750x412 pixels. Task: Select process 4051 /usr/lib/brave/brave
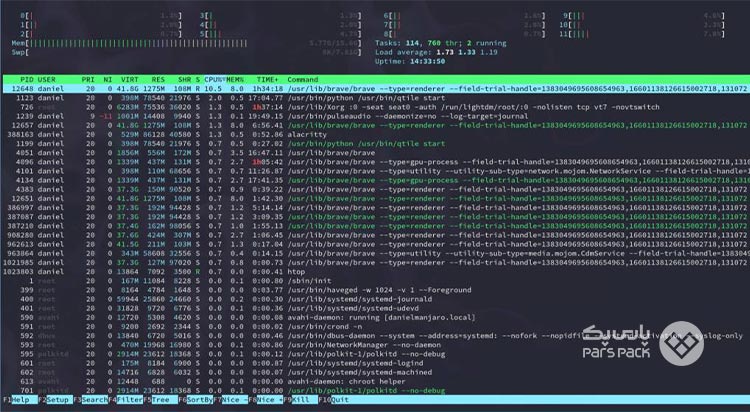376,153
